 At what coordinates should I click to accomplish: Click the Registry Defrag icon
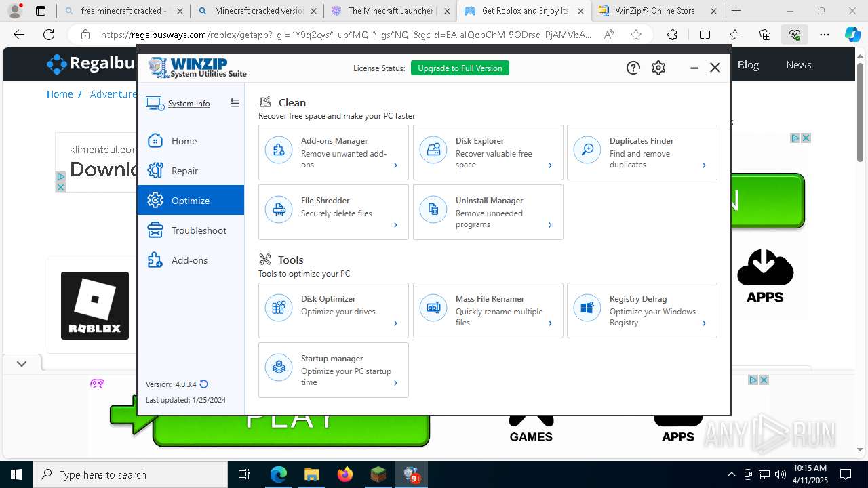point(587,308)
